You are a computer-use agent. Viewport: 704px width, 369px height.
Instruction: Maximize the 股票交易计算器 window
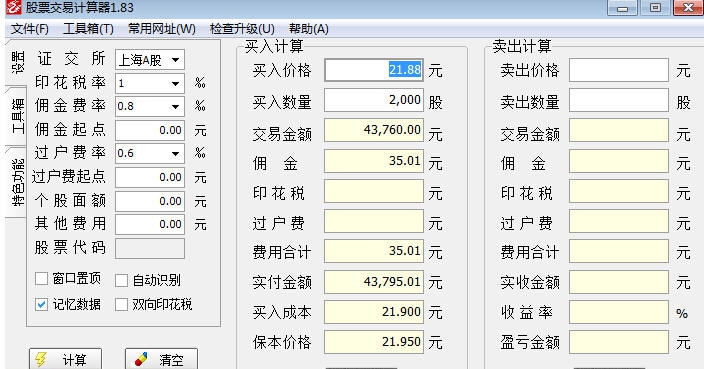click(655, 7)
